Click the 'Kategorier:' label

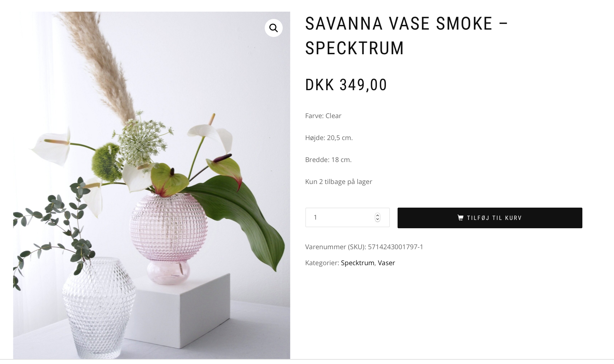[322, 263]
